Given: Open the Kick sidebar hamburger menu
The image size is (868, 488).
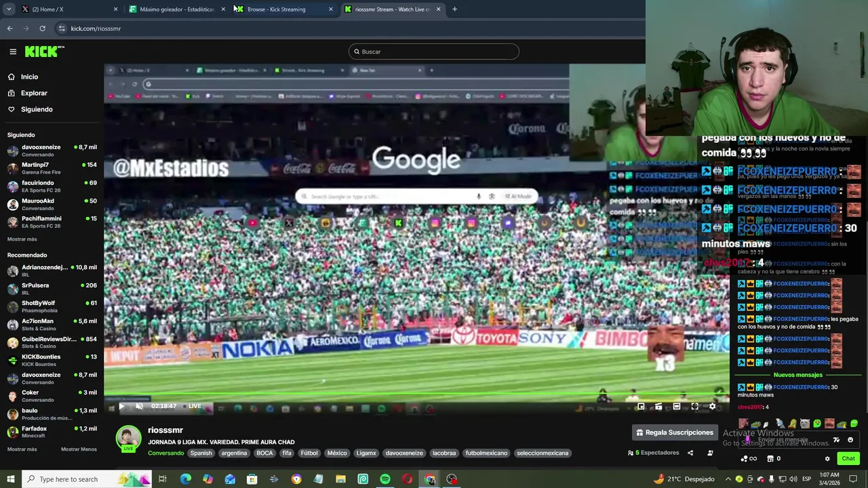Looking at the screenshot, I should pos(13,52).
